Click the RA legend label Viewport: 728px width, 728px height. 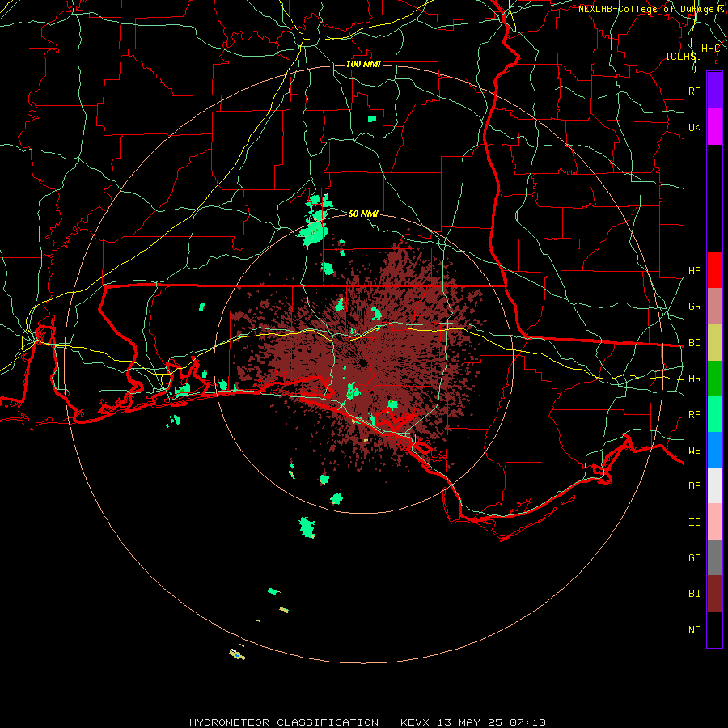click(x=694, y=415)
